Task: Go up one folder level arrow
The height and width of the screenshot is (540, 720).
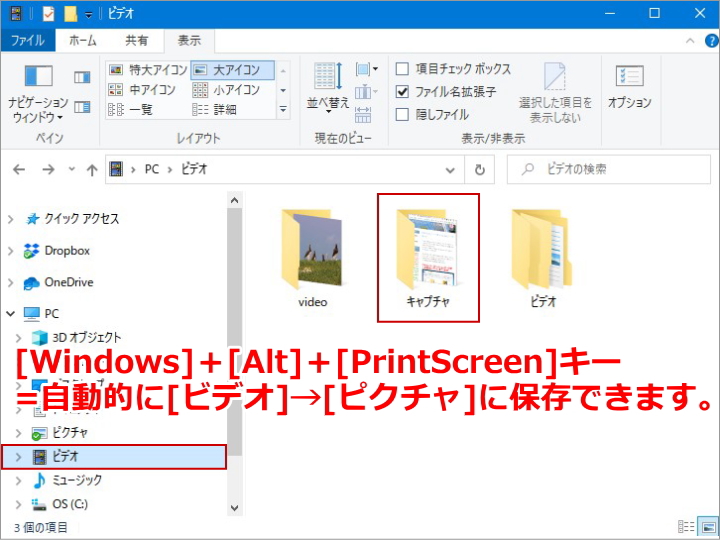Action: tap(92, 170)
